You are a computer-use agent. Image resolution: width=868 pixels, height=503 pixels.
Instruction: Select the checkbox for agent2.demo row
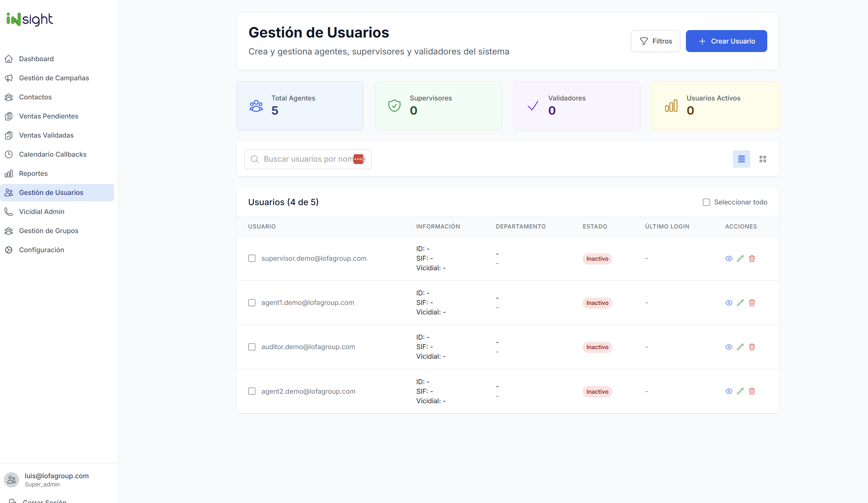click(251, 391)
